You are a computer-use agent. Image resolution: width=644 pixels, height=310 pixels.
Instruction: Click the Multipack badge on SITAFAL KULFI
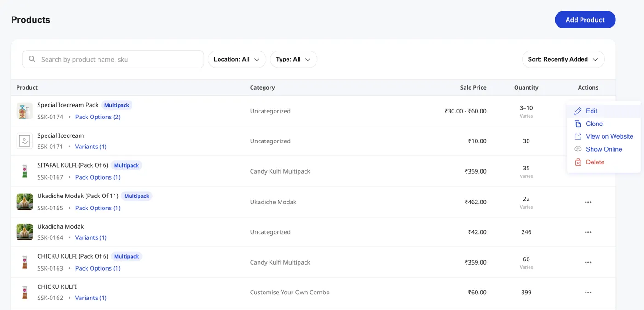pos(126,165)
